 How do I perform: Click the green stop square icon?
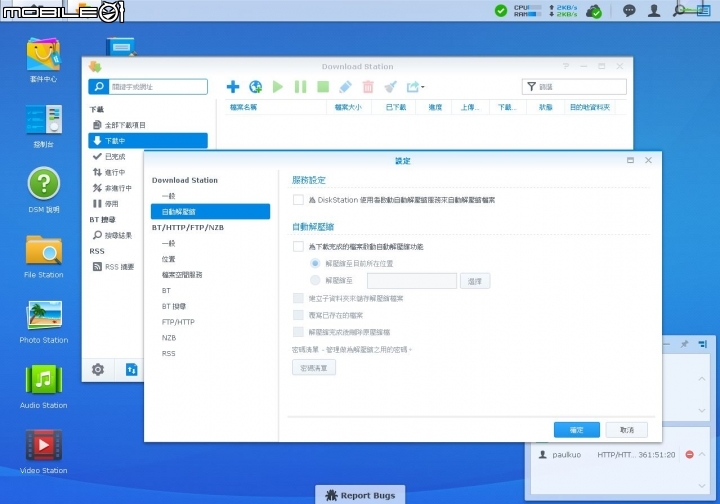pyautogui.click(x=323, y=86)
